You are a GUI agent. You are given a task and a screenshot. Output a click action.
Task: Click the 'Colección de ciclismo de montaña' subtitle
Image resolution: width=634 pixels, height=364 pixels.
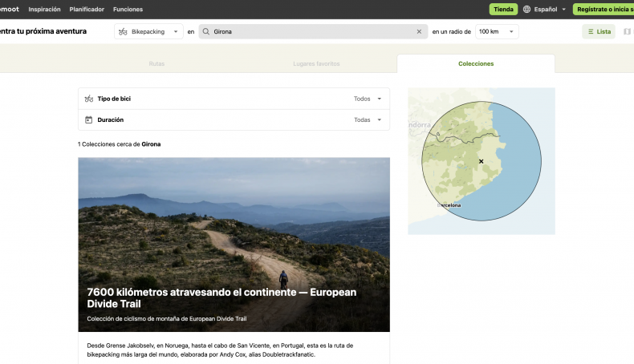pyautogui.click(x=167, y=319)
